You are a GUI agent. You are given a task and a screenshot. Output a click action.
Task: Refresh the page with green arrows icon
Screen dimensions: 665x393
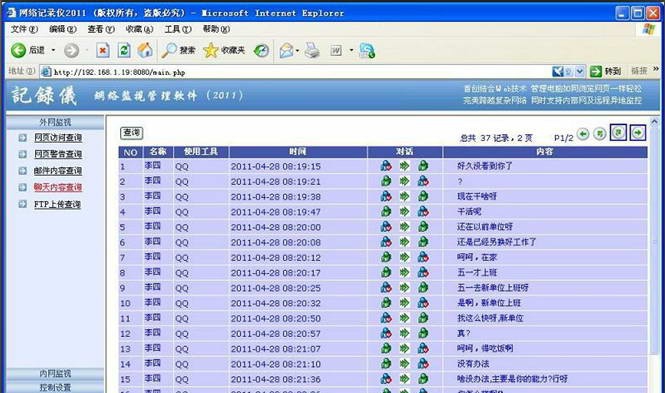[x=124, y=50]
